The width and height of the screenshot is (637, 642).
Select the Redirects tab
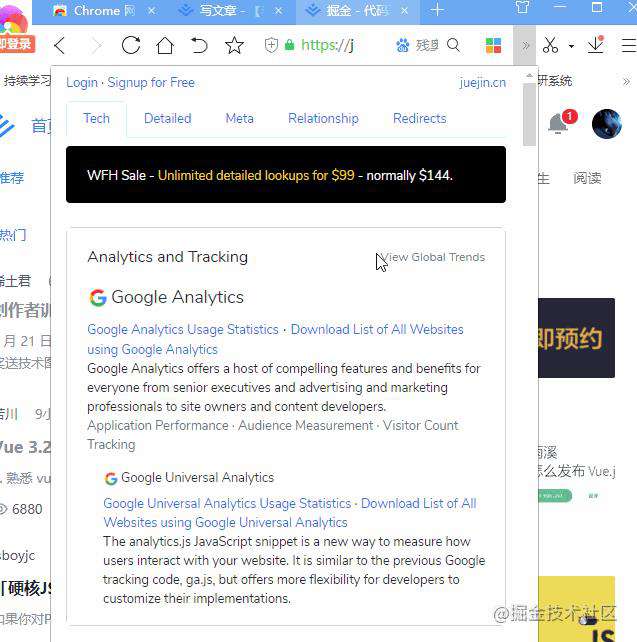pyautogui.click(x=420, y=119)
